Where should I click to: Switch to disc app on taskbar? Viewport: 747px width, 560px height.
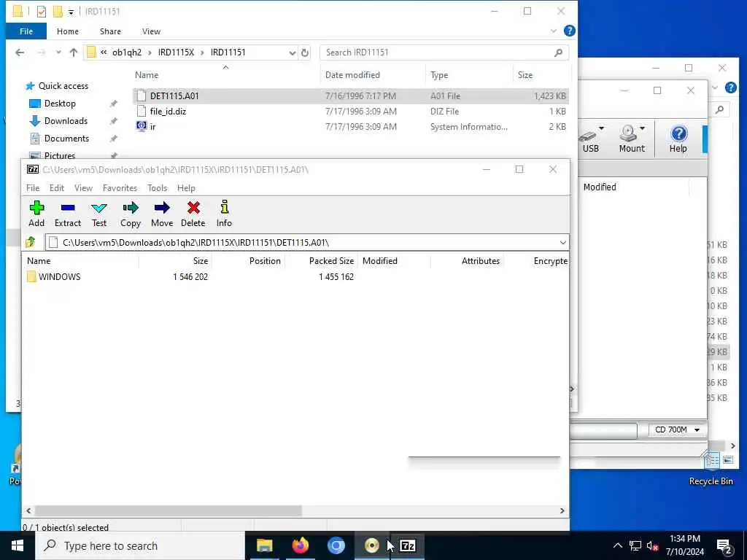click(x=371, y=545)
